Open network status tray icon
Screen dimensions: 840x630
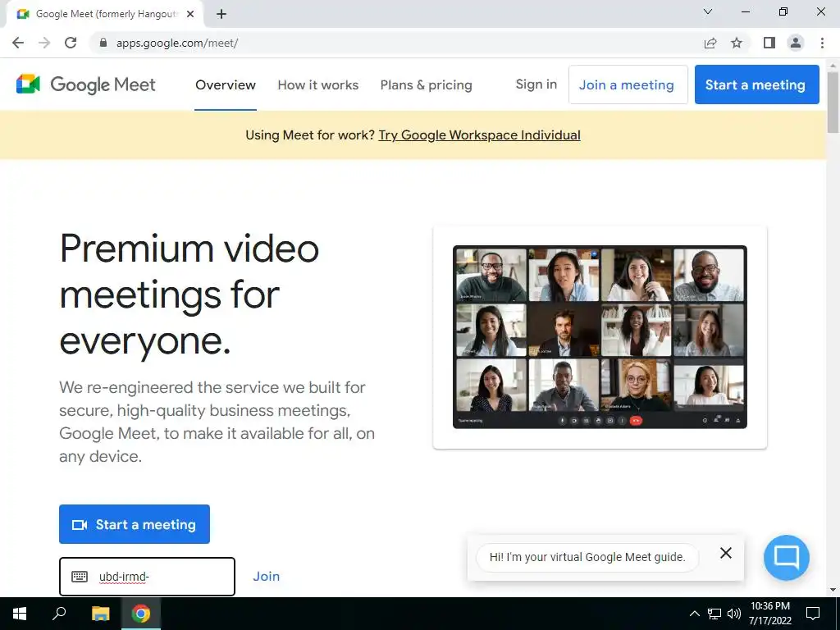point(714,614)
